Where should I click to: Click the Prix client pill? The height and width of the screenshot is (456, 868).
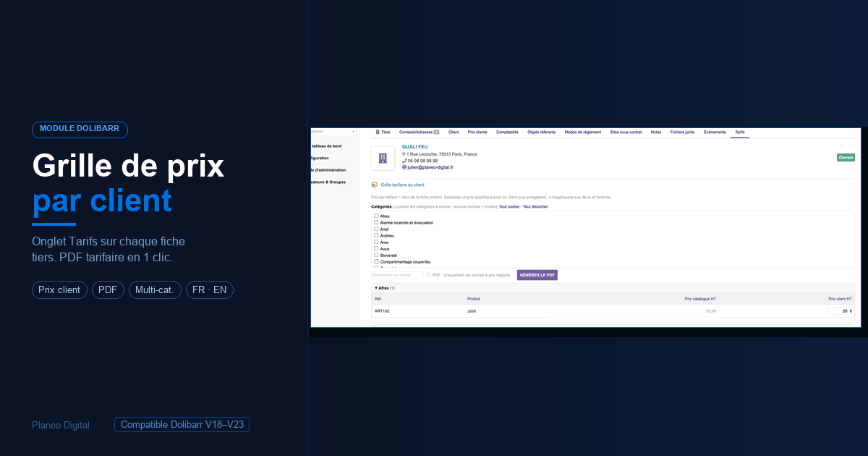click(59, 290)
